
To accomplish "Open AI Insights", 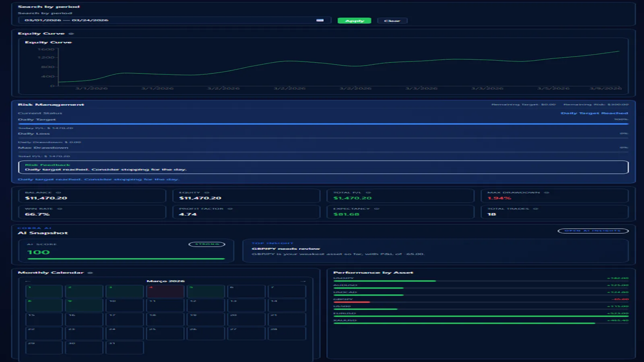I will tap(592, 231).
